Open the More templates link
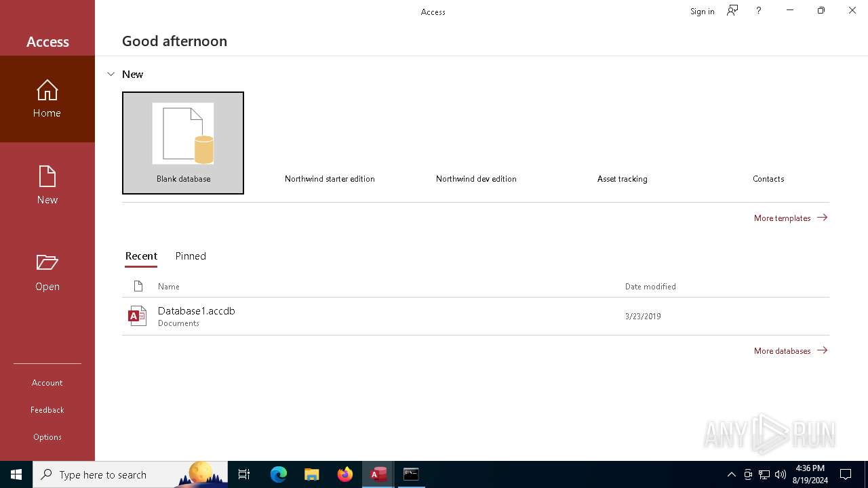Screen dimensions: 868x488 [x=791, y=218]
